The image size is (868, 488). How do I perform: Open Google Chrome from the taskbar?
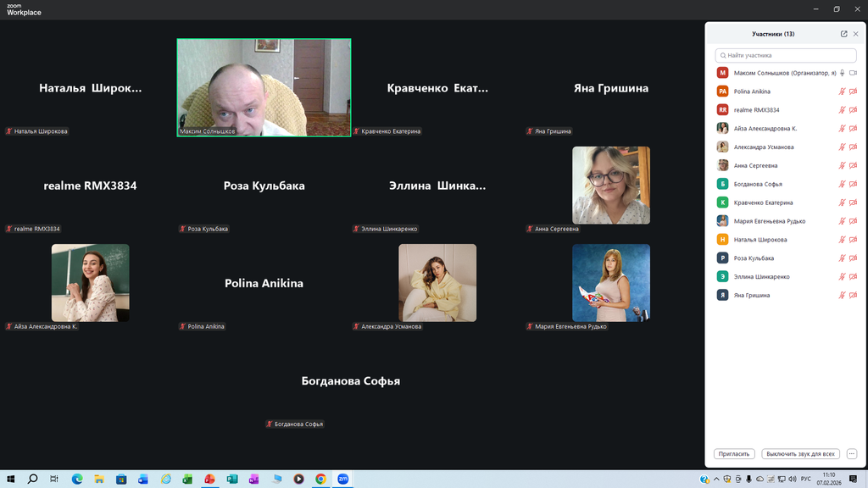[x=320, y=479]
